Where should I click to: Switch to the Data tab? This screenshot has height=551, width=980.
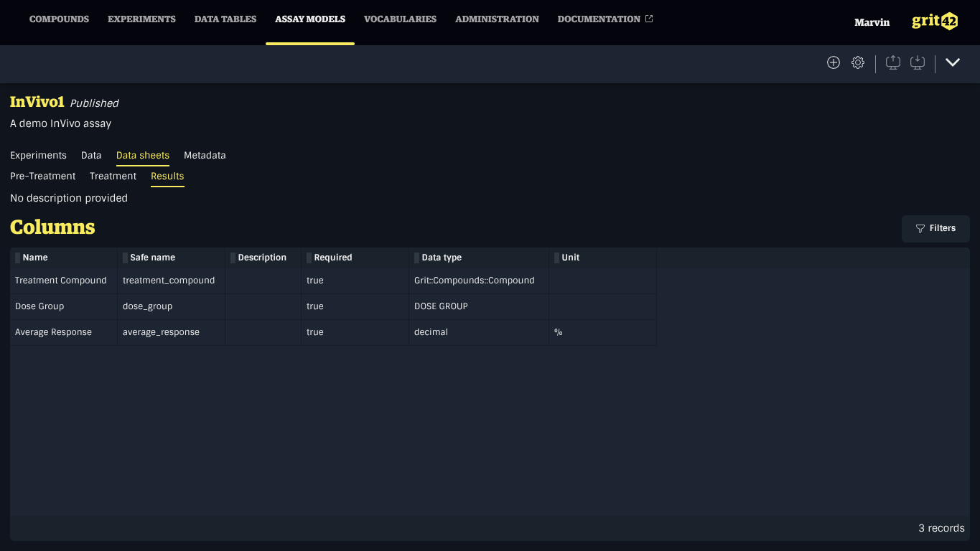[91, 155]
